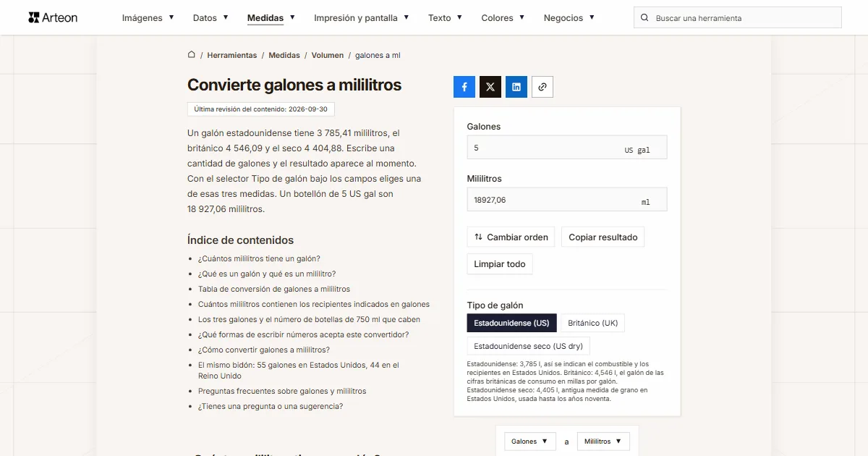Select Estadounidense (US) gallon type
Image resolution: width=868 pixels, height=456 pixels.
pyautogui.click(x=511, y=323)
